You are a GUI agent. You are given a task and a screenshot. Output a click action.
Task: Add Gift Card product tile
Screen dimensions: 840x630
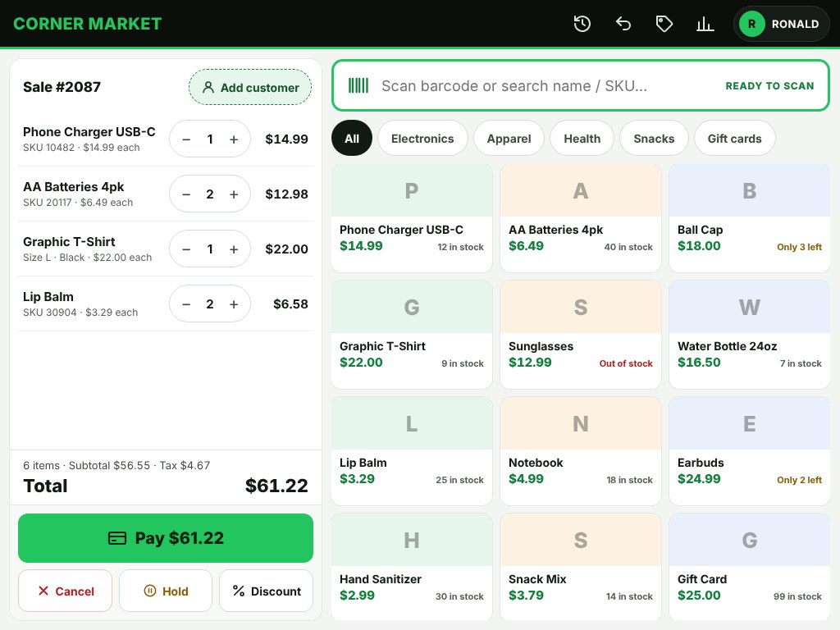pyautogui.click(x=750, y=568)
